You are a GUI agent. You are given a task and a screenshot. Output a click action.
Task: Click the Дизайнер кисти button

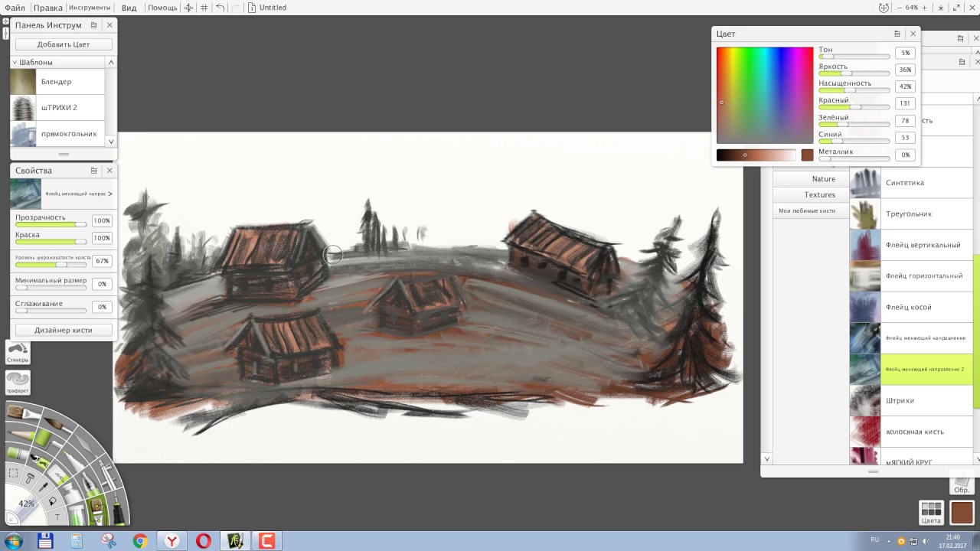(64, 330)
